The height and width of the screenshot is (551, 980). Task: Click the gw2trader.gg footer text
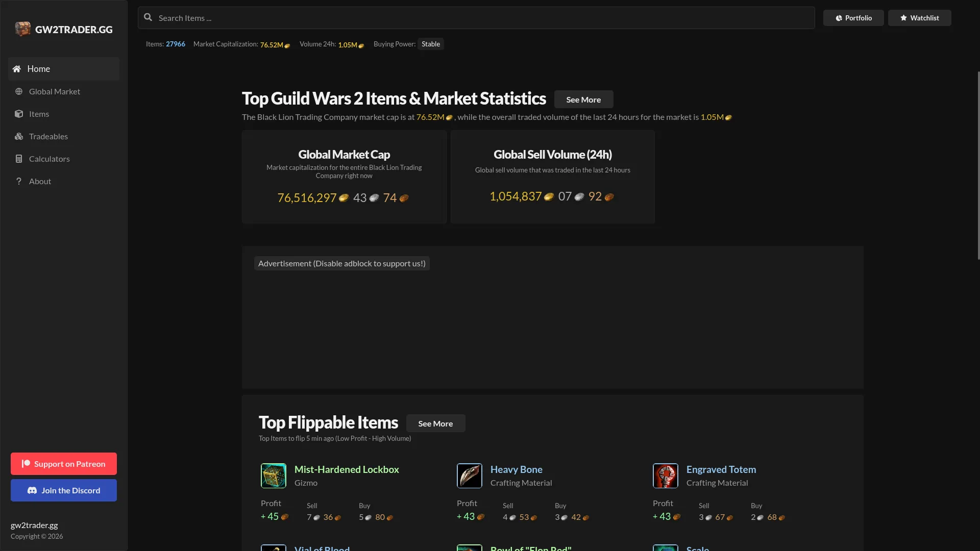pos(34,525)
